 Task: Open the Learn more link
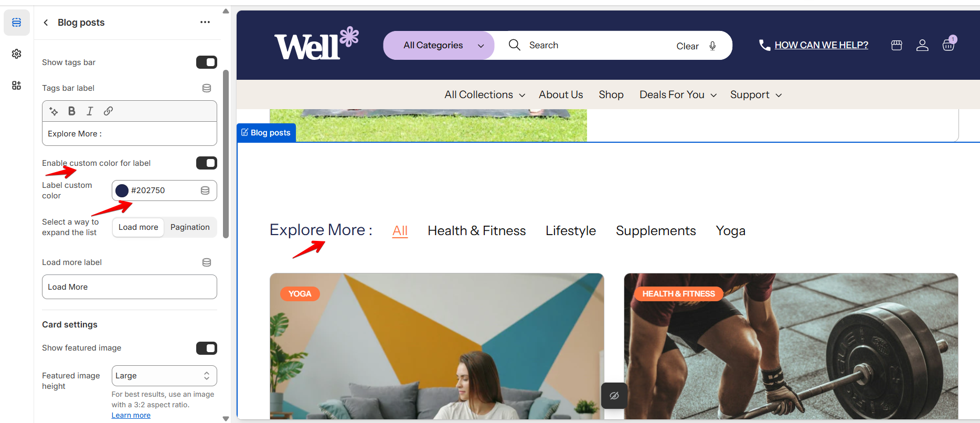point(131,415)
